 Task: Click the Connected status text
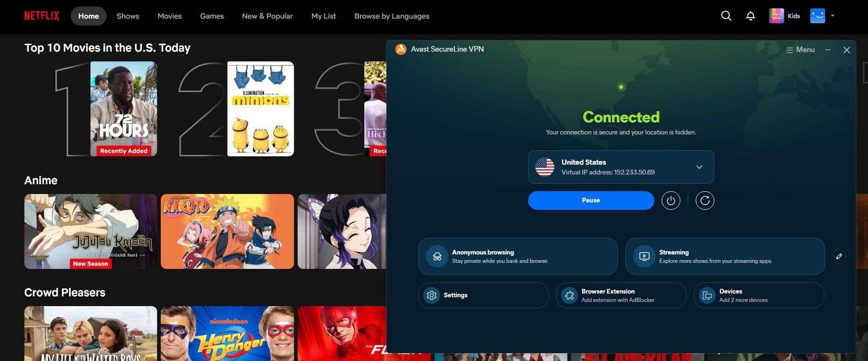621,117
